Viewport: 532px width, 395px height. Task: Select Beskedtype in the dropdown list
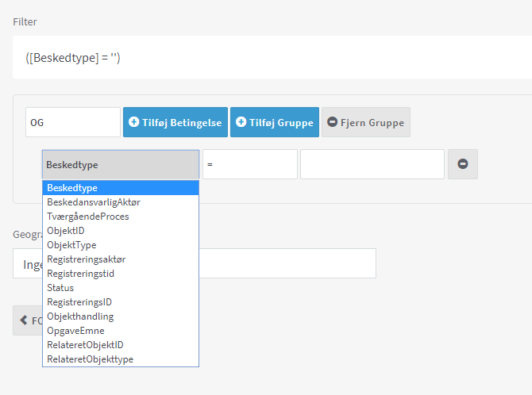(120, 188)
